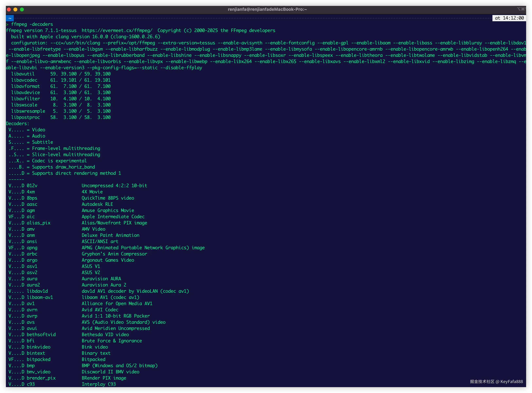Click the red close traffic light
The image size is (532, 393).
point(9,9)
